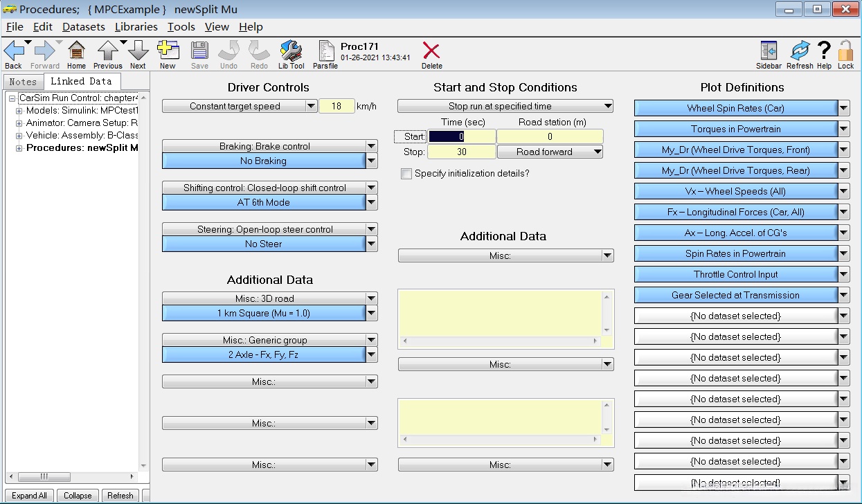This screenshot has height=504, width=862.
Task: Switch to the Notes tab
Action: coord(23,82)
